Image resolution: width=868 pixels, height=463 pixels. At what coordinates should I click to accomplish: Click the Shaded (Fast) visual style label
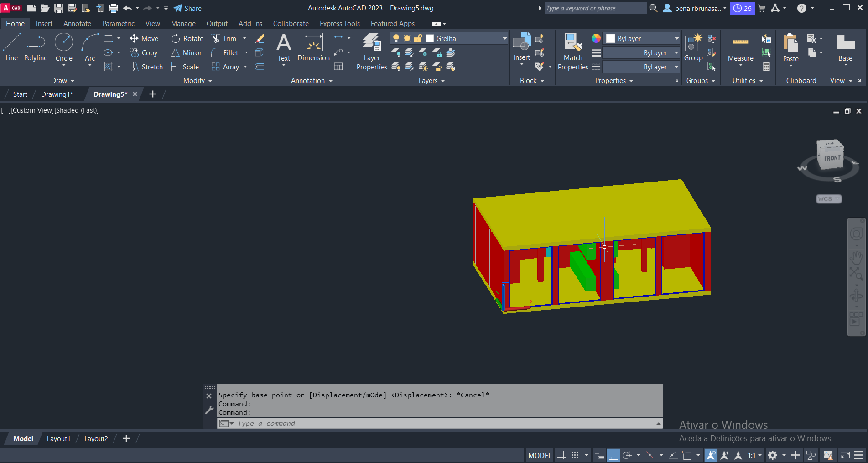coord(77,110)
